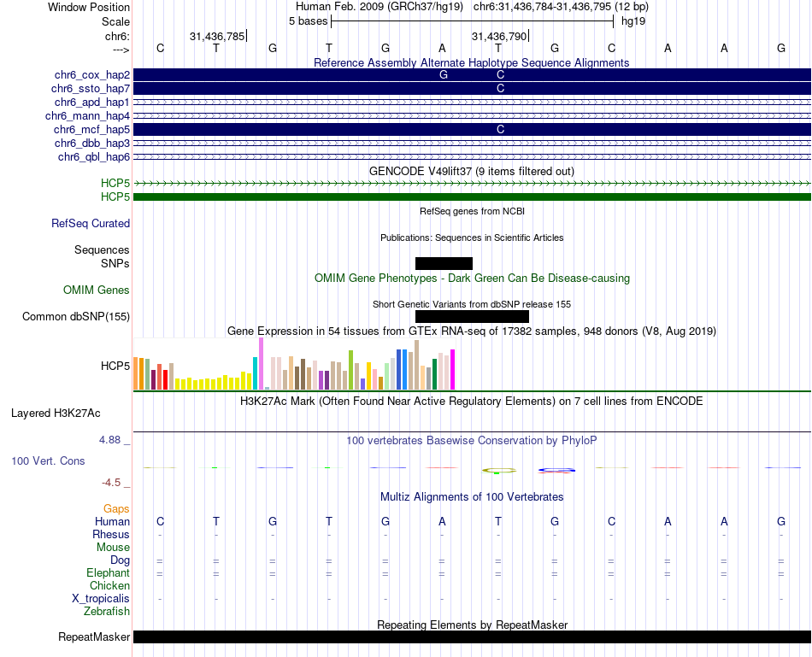Click the chr6_mcf_hap5 haplotype label
The width and height of the screenshot is (812, 657).
point(91,129)
